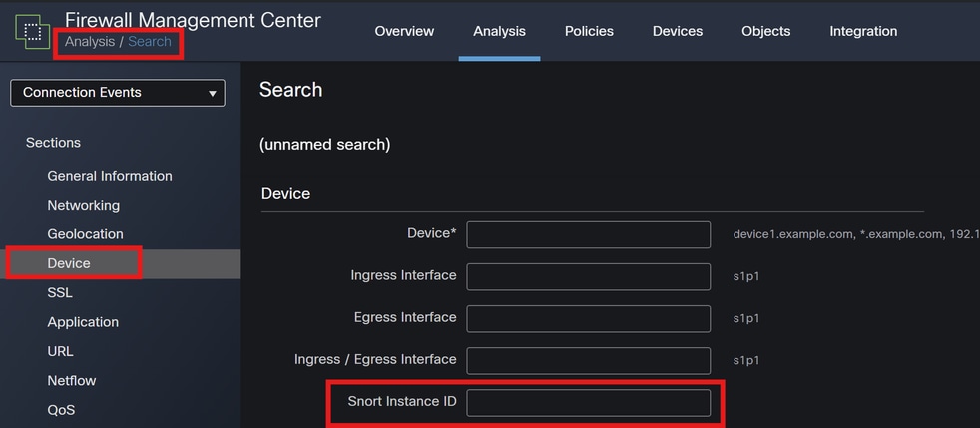Go to Networking section
980x428 pixels.
click(83, 205)
